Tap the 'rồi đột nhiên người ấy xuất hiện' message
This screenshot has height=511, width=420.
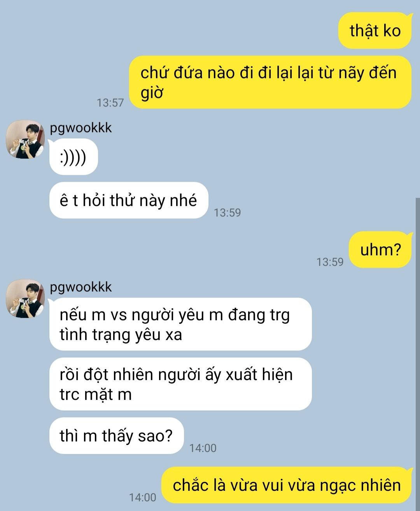pyautogui.click(x=180, y=384)
